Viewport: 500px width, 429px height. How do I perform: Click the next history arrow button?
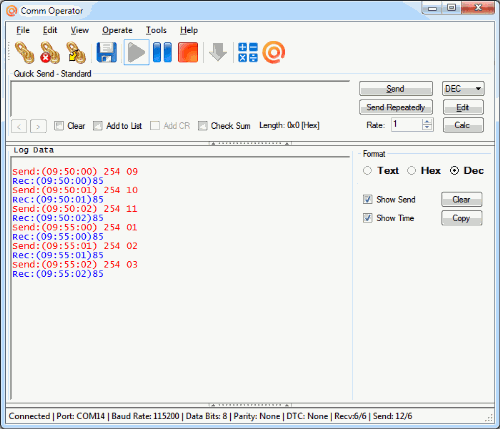(38, 126)
